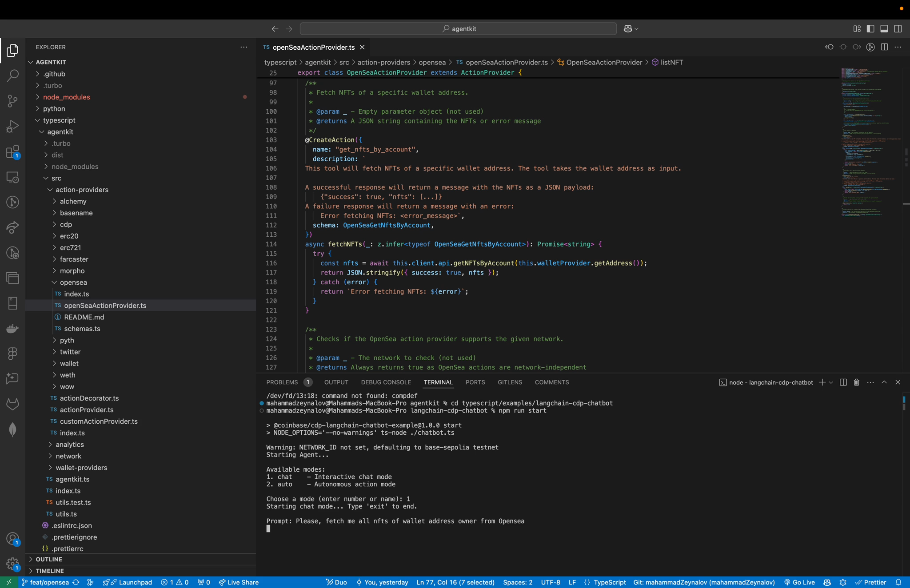The height and width of the screenshot is (588, 910).
Task: Open README.md in the opensea folder
Action: [140, 317]
